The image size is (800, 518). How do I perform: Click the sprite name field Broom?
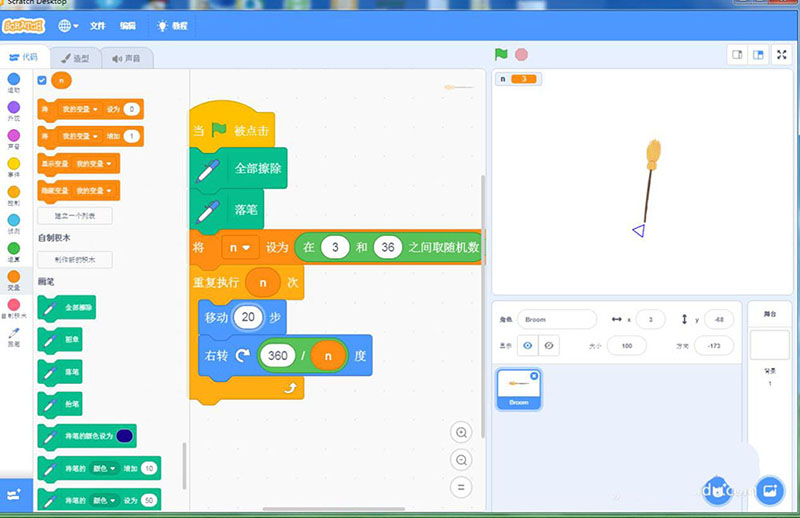557,319
